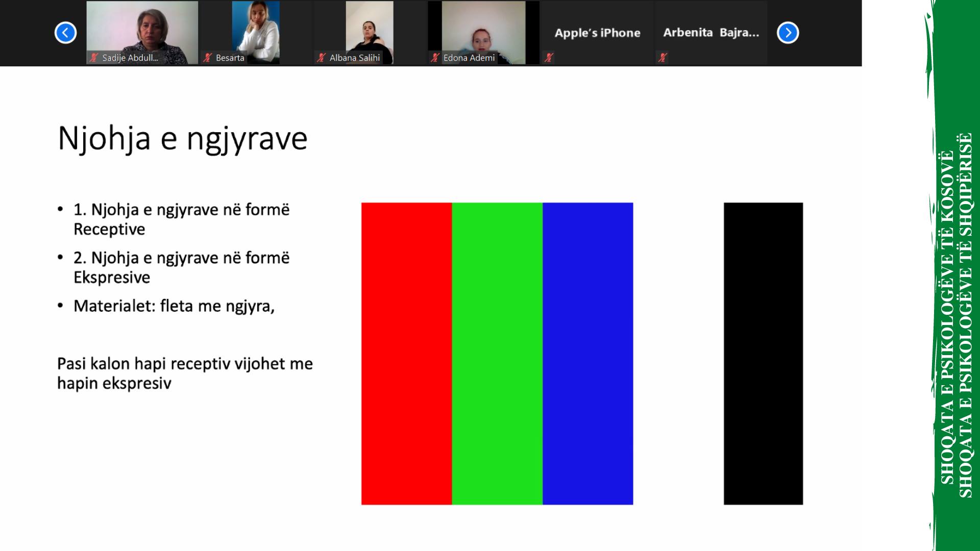Screen dimensions: 980x551
Task: Click muted mic icon on Apple's iPhone tile
Action: coord(549,58)
